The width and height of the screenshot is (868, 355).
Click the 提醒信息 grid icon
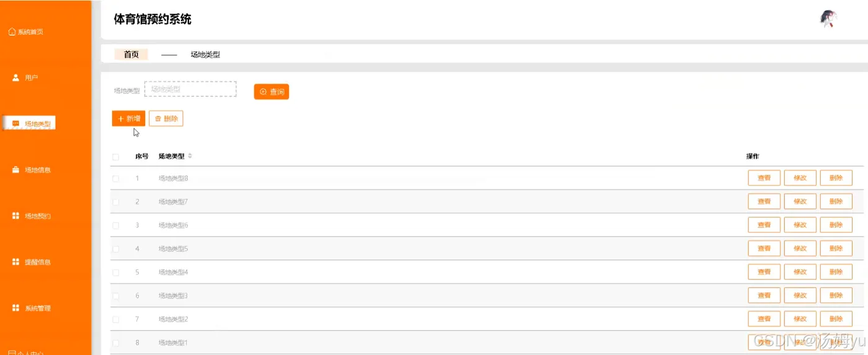point(16,262)
